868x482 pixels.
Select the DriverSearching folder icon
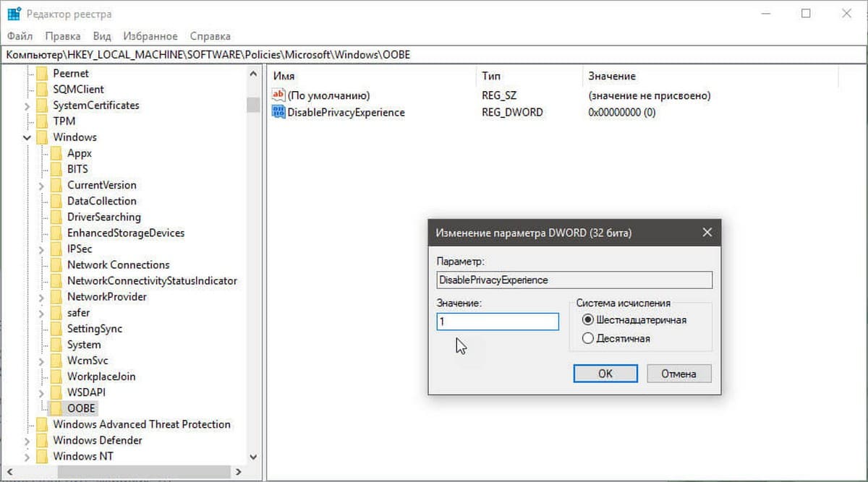click(x=56, y=217)
